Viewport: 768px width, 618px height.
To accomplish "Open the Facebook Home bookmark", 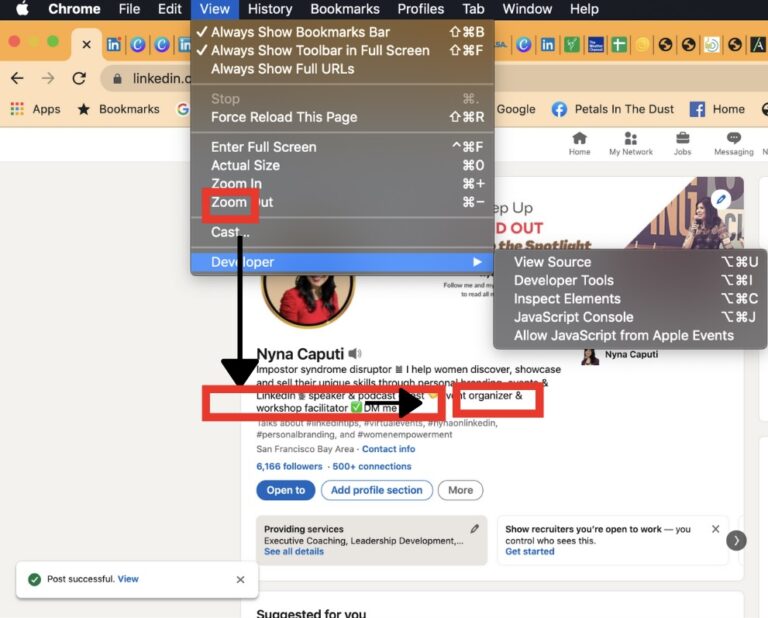I will point(718,109).
